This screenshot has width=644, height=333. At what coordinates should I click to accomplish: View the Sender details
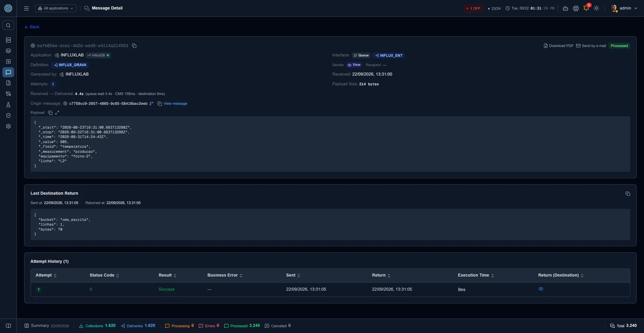coord(354,65)
